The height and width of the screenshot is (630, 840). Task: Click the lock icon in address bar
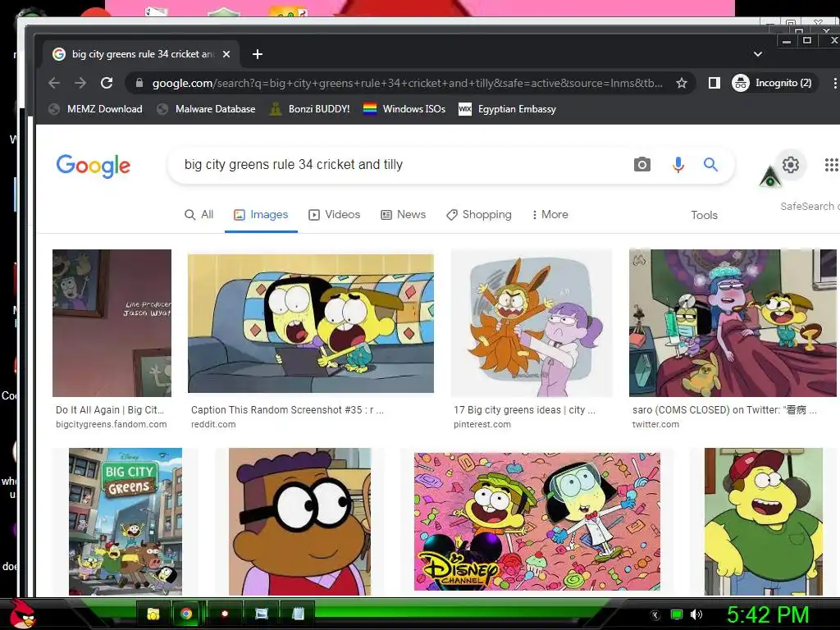pyautogui.click(x=139, y=83)
